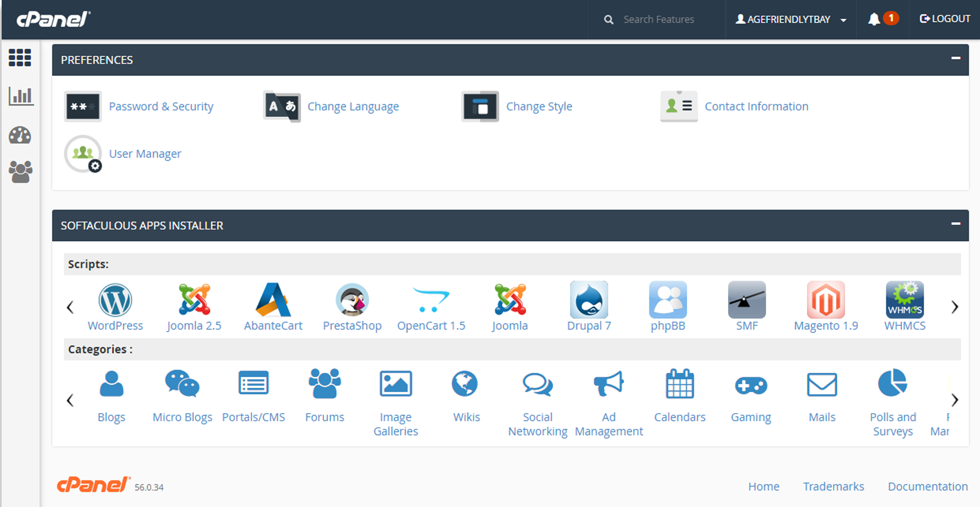Collapse the Preferences section
The height and width of the screenshot is (507, 980).
pyautogui.click(x=955, y=57)
